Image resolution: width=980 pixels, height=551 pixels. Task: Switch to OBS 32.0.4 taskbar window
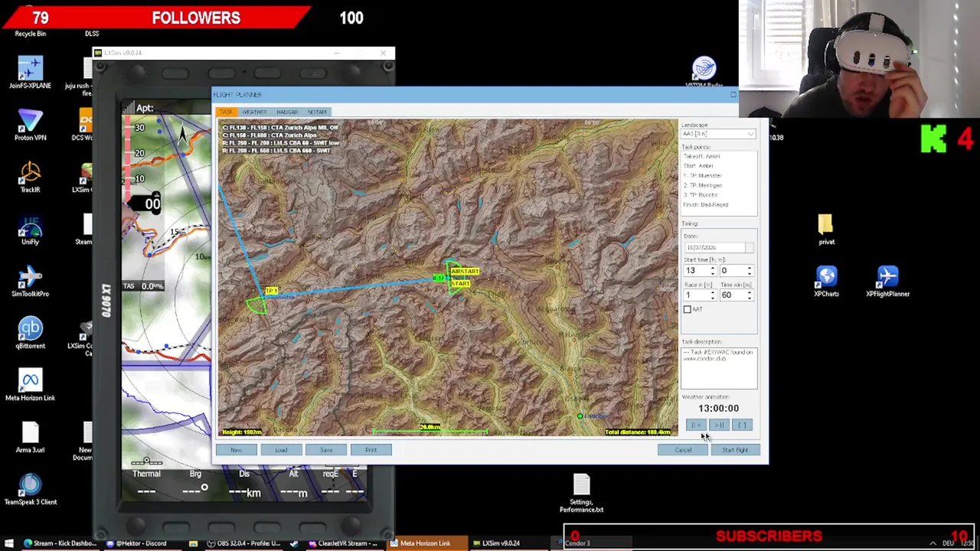243,543
